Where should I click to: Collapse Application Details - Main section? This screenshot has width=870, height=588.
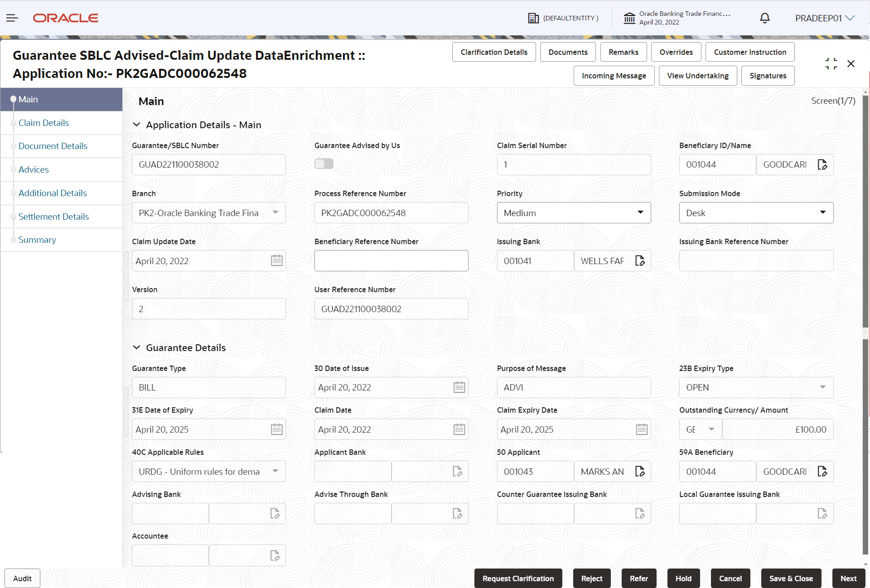pyautogui.click(x=136, y=125)
